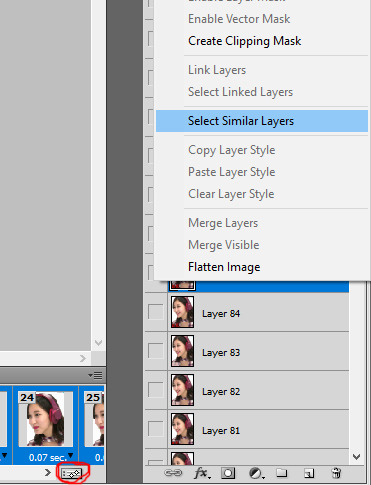This screenshot has height=485, width=371.
Task: Create a new group folder
Action: 282,473
